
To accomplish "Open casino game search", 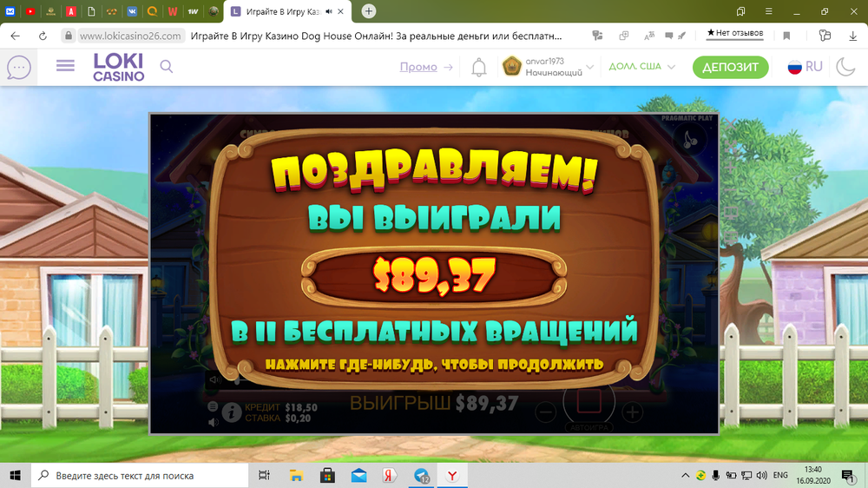I will (166, 67).
